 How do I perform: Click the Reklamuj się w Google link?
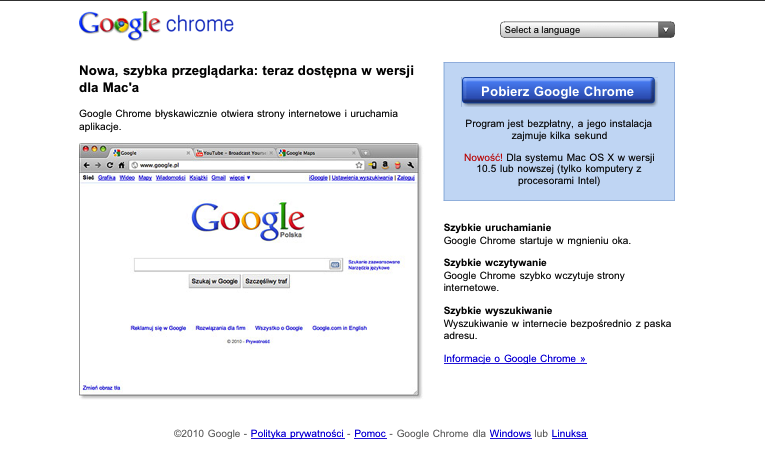pyautogui.click(x=158, y=328)
